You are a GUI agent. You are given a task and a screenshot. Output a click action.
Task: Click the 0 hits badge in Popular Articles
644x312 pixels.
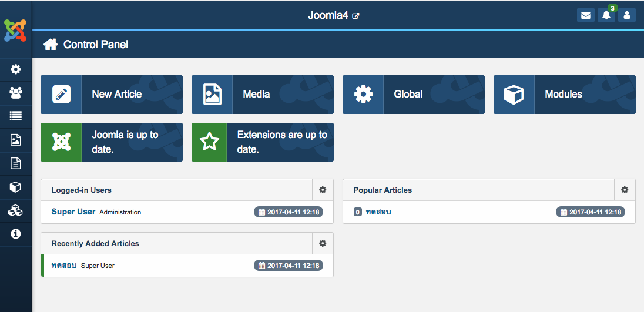point(358,212)
